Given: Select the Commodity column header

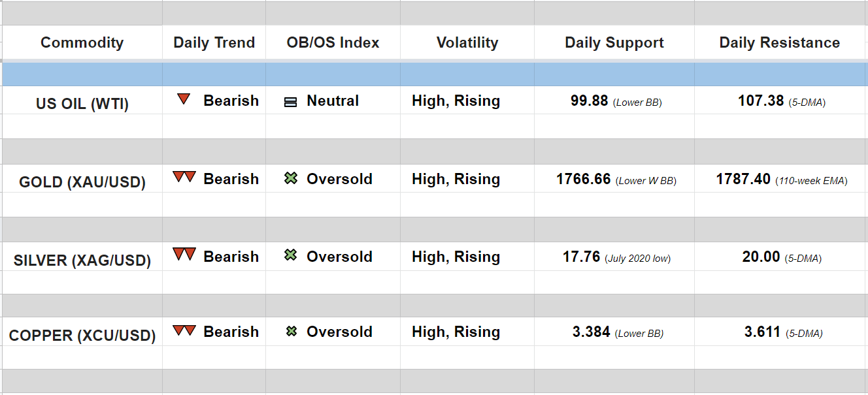Looking at the screenshot, I should 82,43.
